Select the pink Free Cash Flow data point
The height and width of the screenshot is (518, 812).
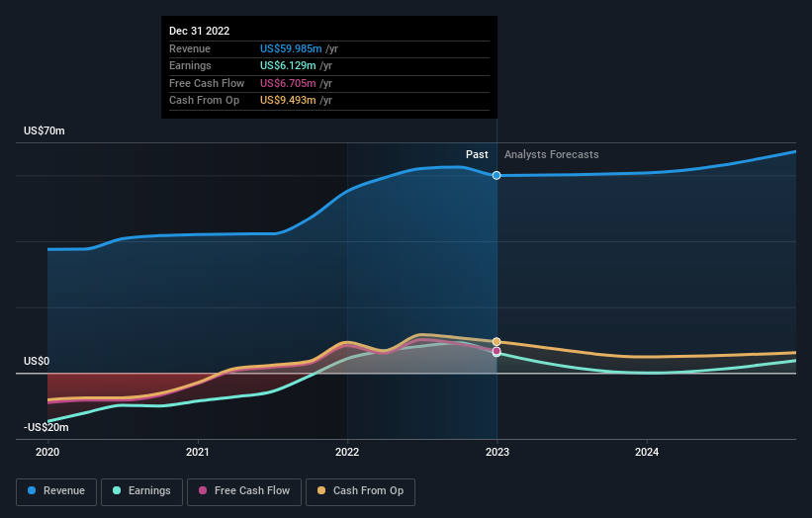click(496, 351)
